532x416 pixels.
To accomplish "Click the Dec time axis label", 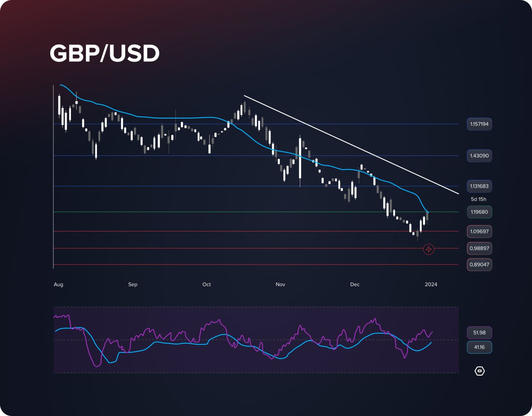I will pyautogui.click(x=355, y=284).
